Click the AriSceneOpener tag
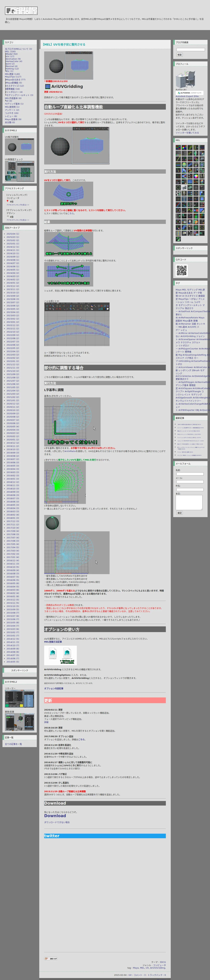Viewport: 210px width, 980px height. 187,339
